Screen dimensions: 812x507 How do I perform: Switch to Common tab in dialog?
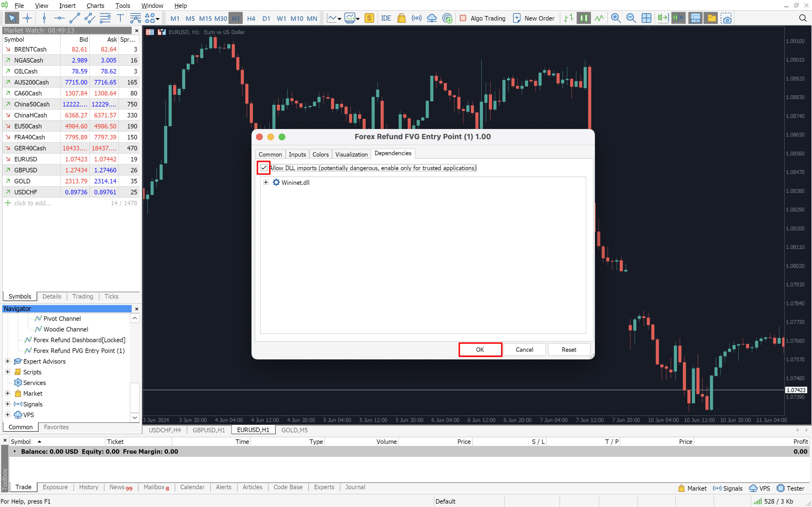pyautogui.click(x=271, y=153)
